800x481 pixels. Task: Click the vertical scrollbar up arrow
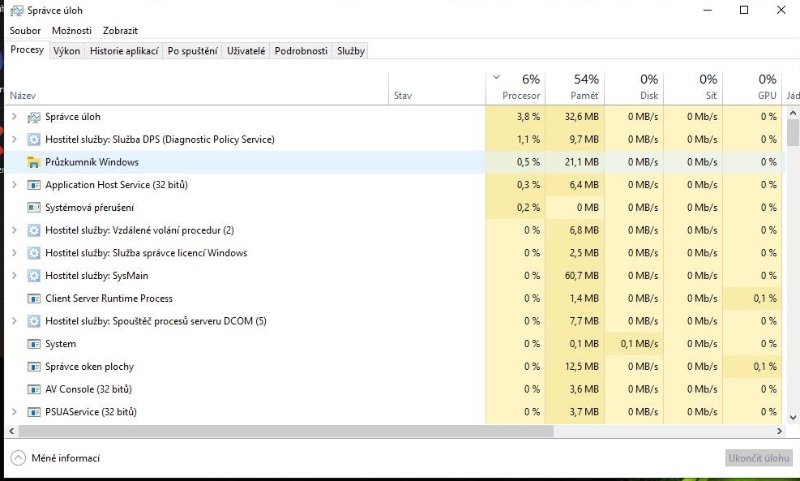pos(793,113)
